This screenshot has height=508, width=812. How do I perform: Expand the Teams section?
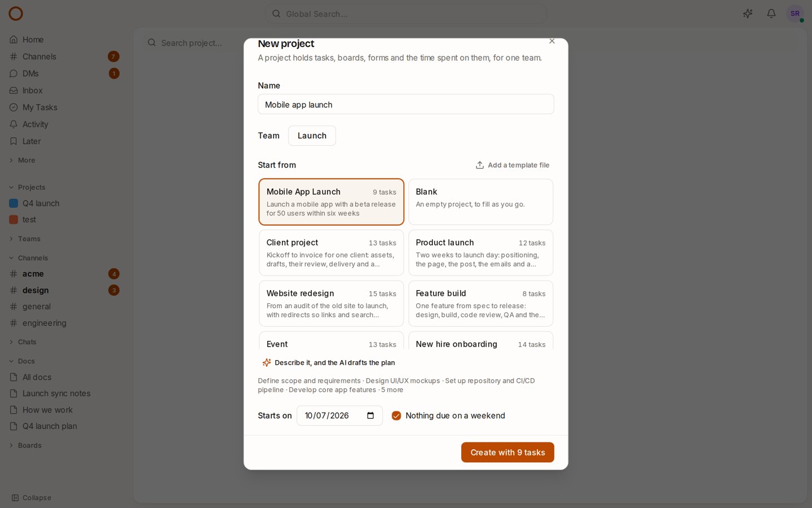(25, 239)
